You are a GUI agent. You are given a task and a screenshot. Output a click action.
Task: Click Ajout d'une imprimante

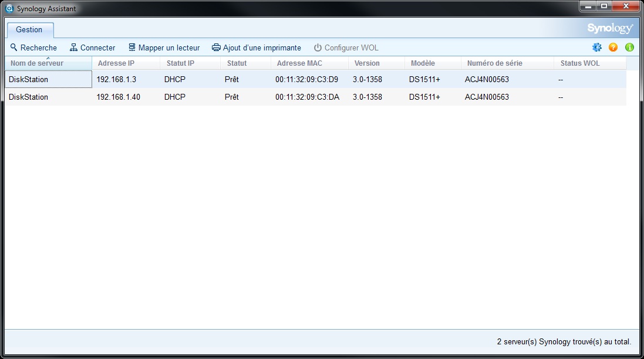[x=257, y=48]
